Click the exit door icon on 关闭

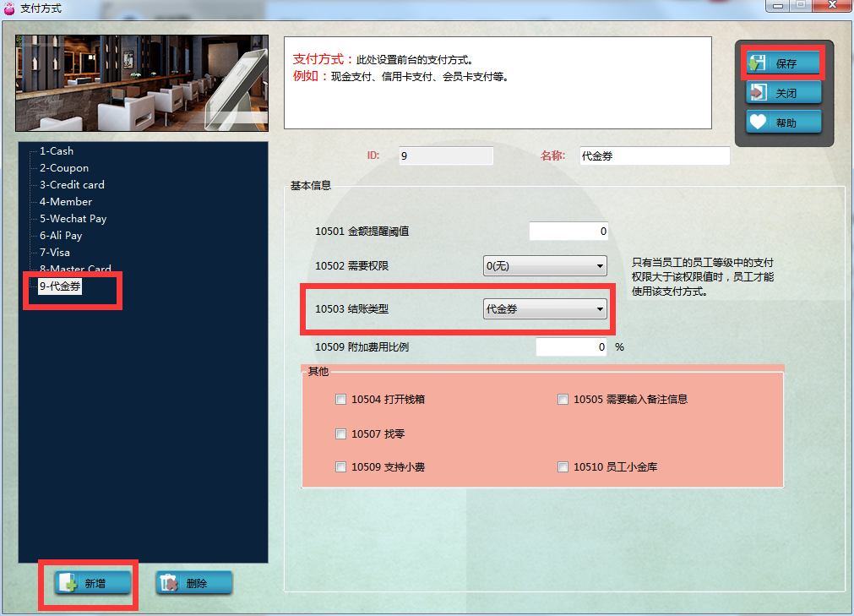[x=758, y=93]
